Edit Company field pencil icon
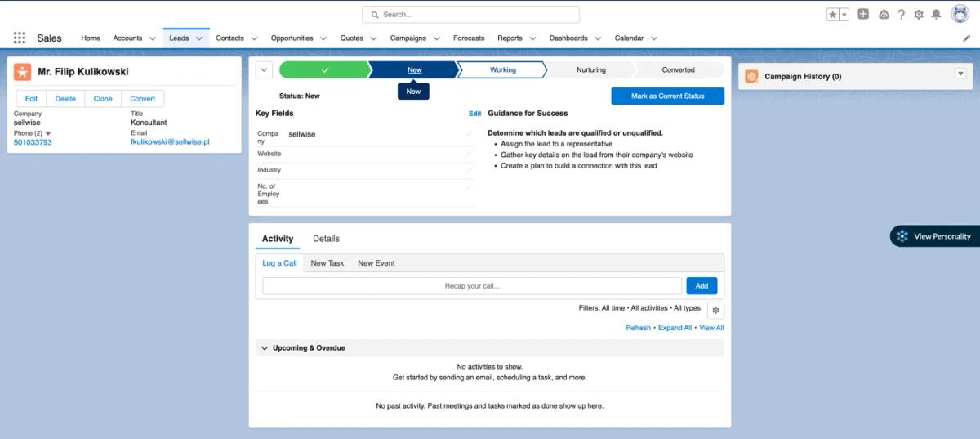 469,133
